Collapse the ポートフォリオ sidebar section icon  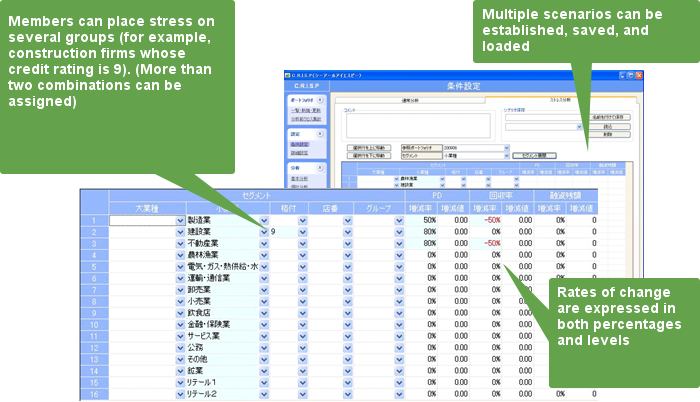(321, 101)
